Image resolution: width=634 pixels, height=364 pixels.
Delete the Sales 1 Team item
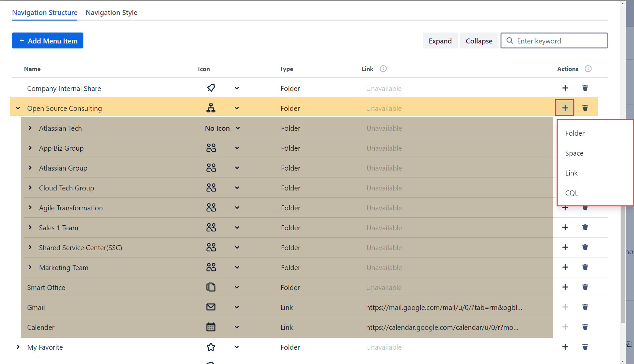pos(585,227)
